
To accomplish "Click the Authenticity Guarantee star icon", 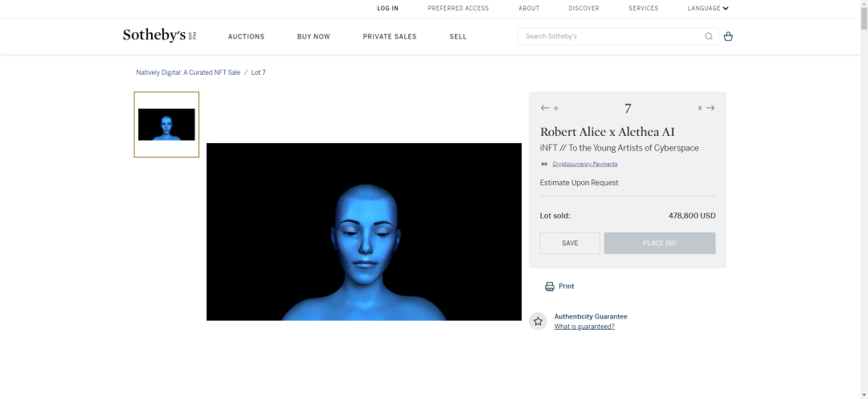I will tap(538, 321).
